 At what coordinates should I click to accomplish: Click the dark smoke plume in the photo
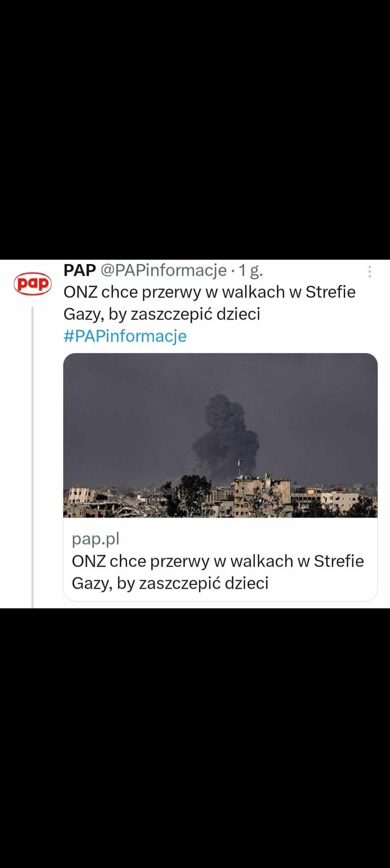coord(224,437)
